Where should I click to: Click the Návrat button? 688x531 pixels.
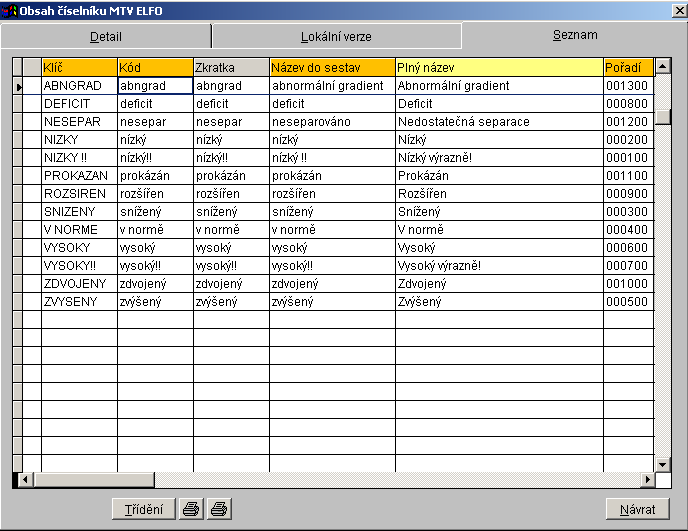[x=637, y=509]
